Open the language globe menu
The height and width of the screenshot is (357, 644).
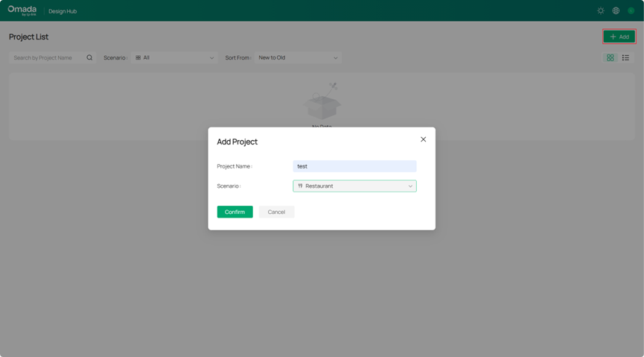(616, 11)
